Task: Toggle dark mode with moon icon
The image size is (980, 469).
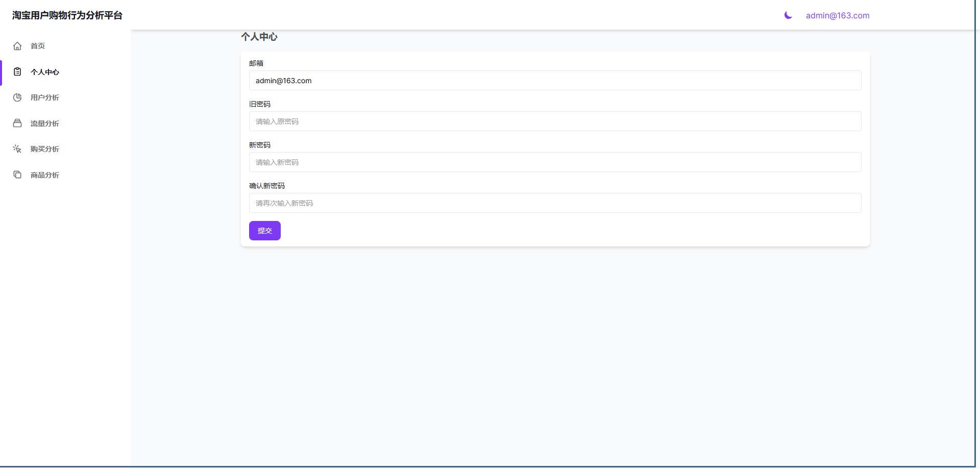Action: click(x=788, y=15)
